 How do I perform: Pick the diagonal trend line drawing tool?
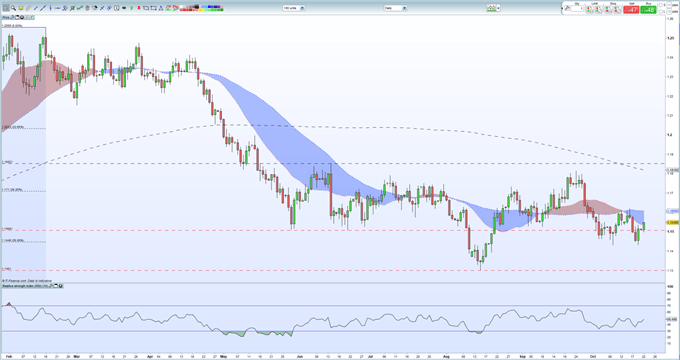(43, 8)
